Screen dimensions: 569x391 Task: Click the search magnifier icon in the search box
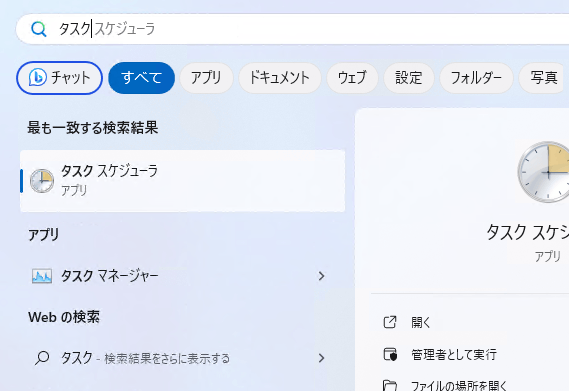pyautogui.click(x=39, y=29)
